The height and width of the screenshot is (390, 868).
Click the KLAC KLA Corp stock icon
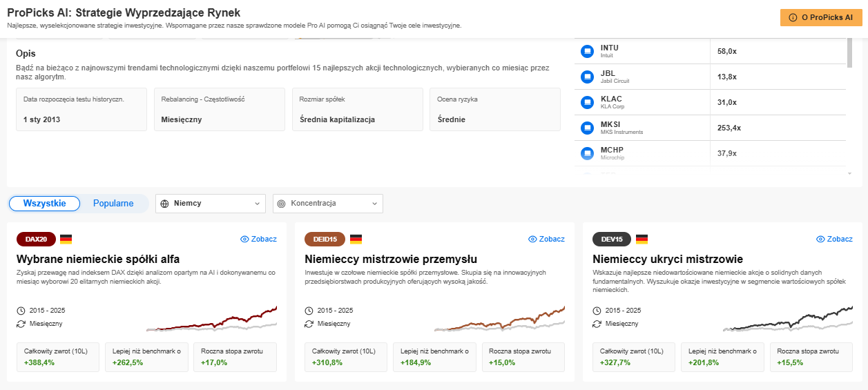coord(588,102)
